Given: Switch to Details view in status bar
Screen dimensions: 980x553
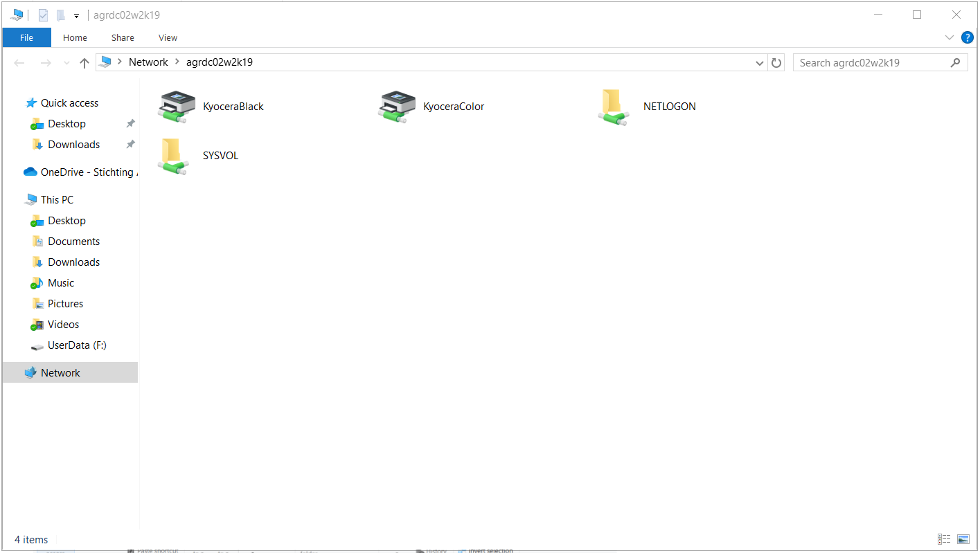Looking at the screenshot, I should (x=944, y=539).
